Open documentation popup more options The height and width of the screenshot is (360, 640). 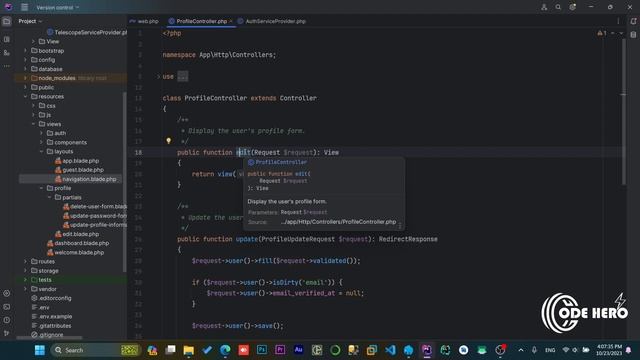[400, 225]
